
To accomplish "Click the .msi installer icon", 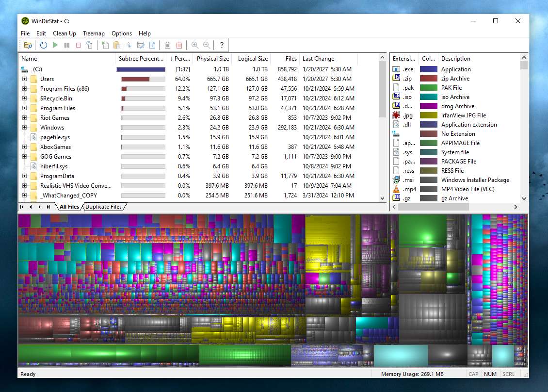I will [396, 180].
